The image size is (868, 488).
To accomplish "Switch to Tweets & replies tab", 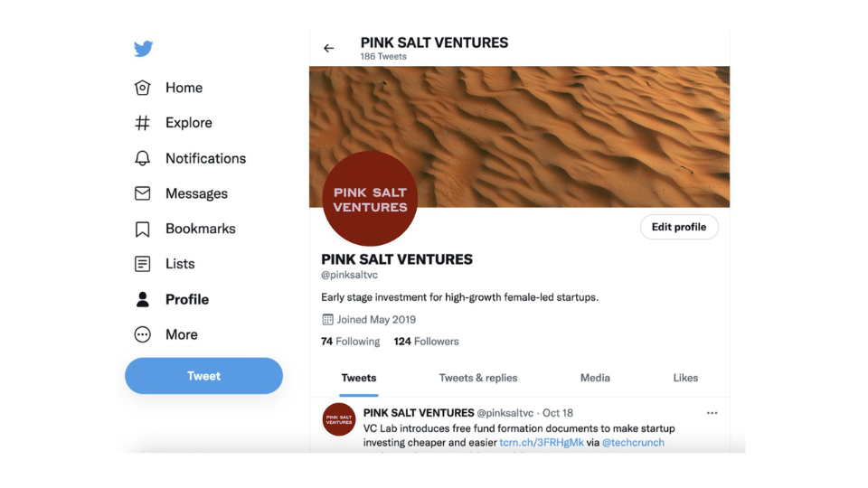I will coord(478,378).
